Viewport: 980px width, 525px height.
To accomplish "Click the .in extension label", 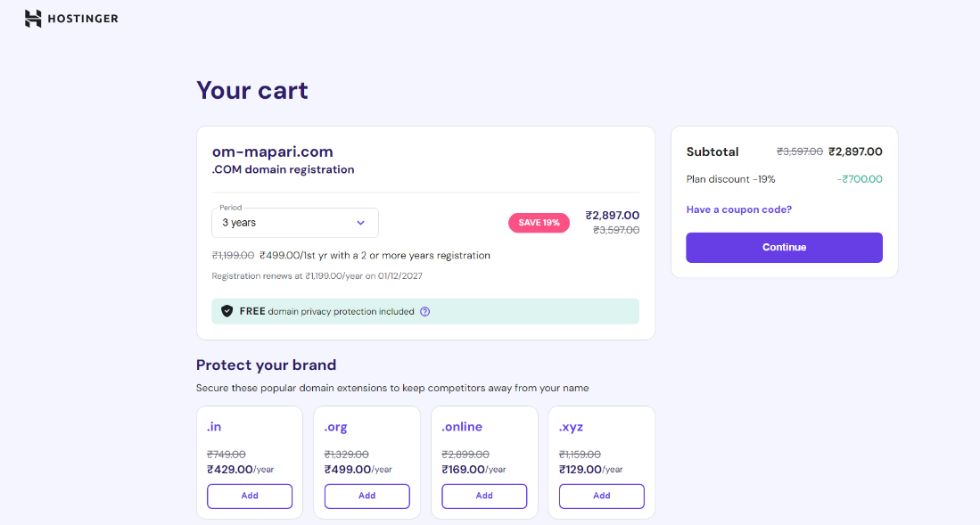I will coord(214,426).
